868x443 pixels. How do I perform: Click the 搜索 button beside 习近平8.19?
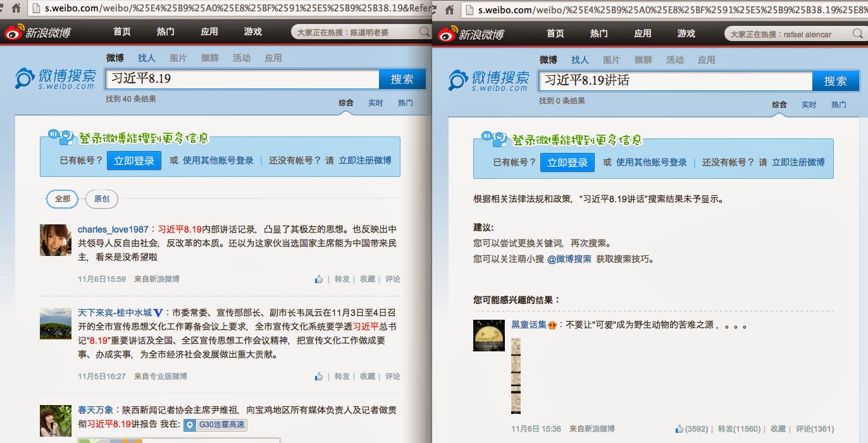coord(402,79)
